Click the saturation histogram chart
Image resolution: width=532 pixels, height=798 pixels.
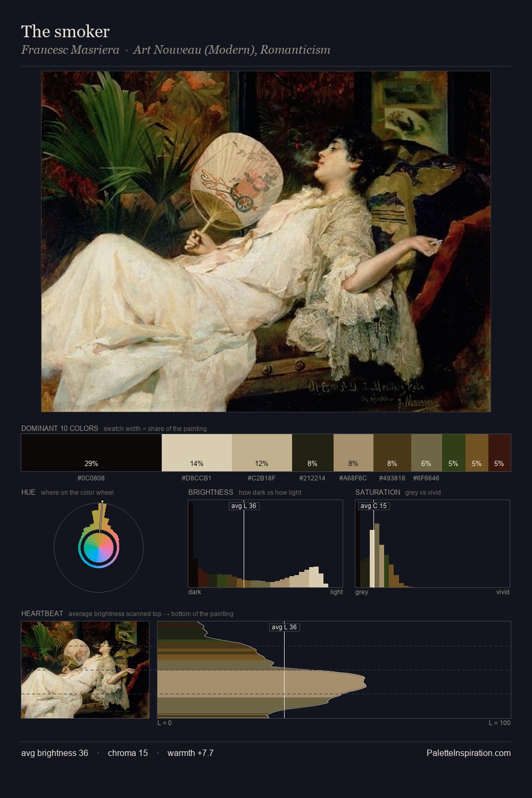(433, 544)
